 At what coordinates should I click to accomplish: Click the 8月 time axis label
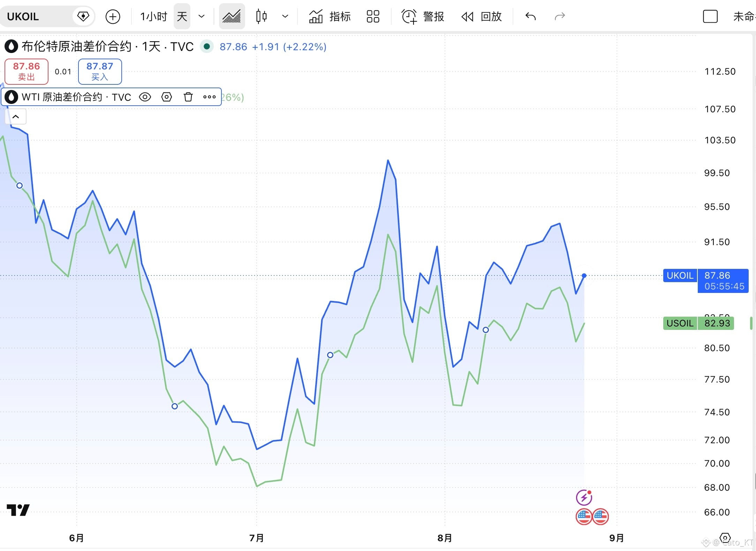(445, 538)
